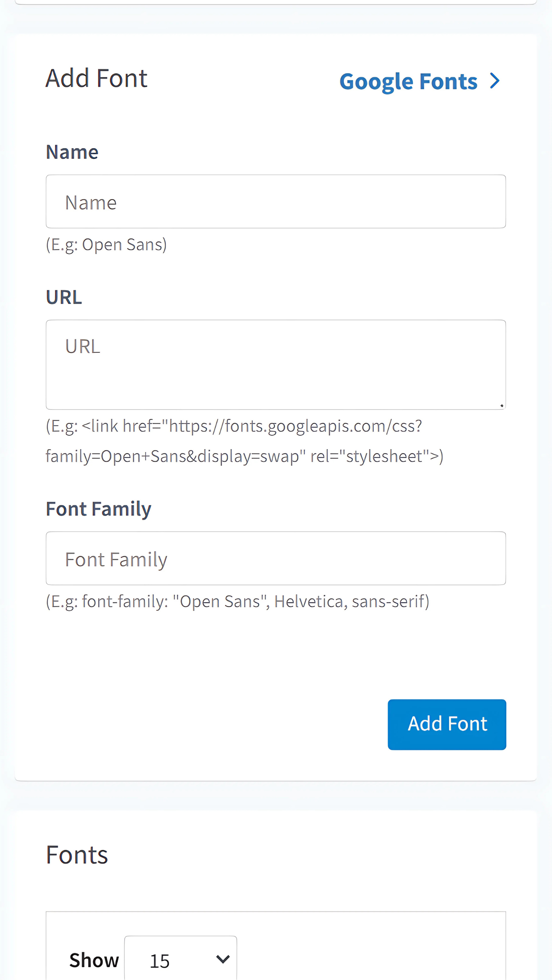The image size is (552, 980).
Task: Click inside the URL text area
Action: [x=275, y=364]
